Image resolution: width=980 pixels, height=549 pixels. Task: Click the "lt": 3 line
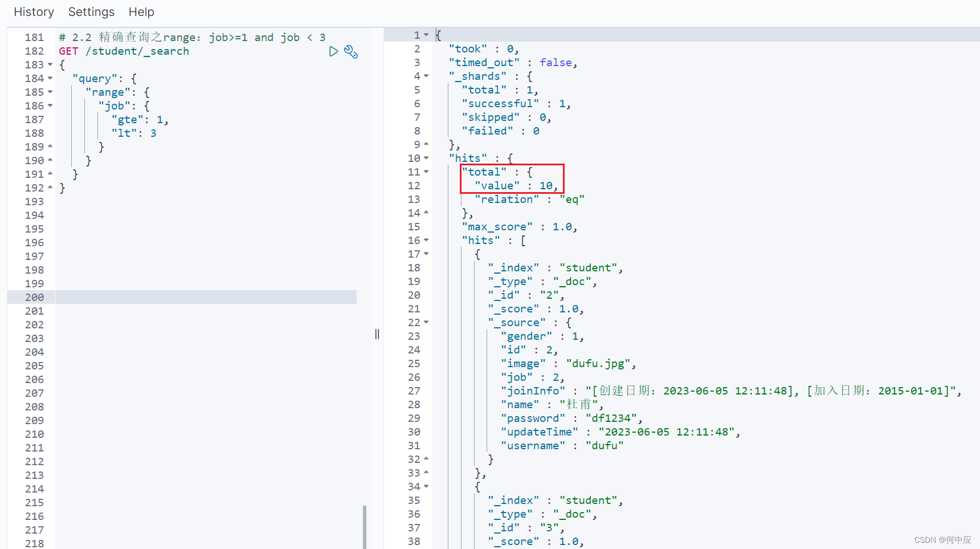134,133
